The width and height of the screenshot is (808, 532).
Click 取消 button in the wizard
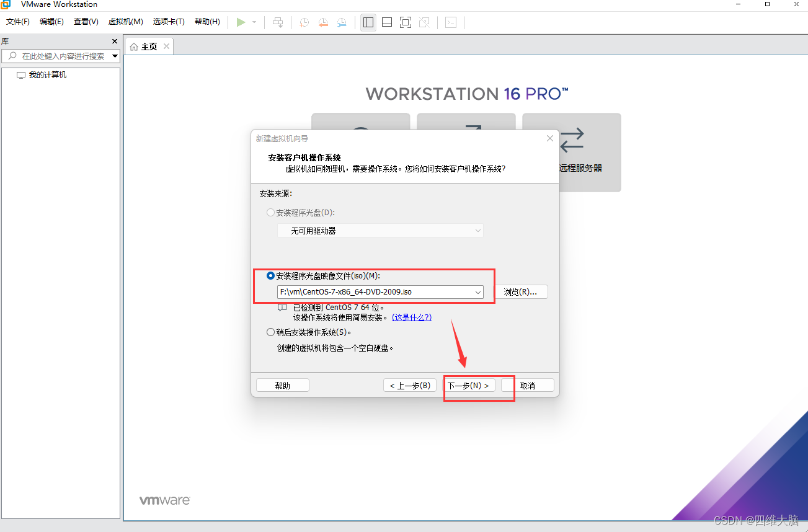click(528, 386)
